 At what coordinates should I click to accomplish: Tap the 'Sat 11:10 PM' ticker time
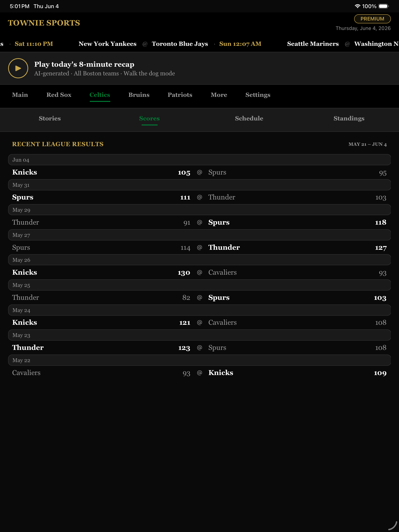[34, 44]
